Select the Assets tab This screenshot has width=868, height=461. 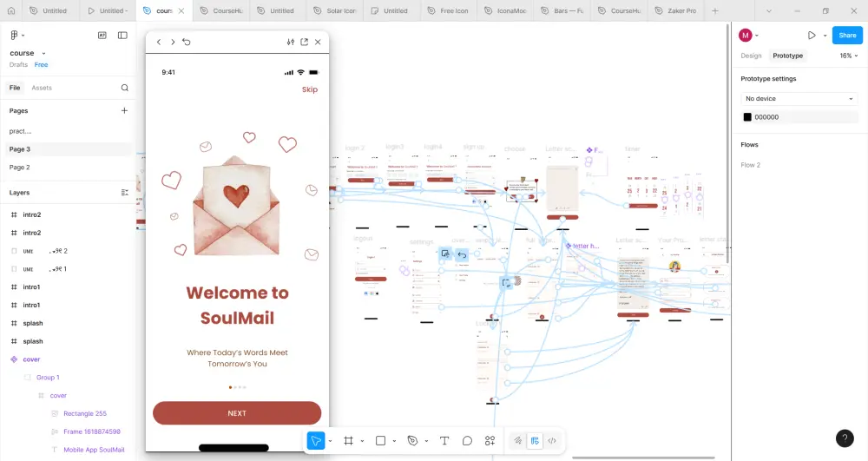[x=42, y=88]
